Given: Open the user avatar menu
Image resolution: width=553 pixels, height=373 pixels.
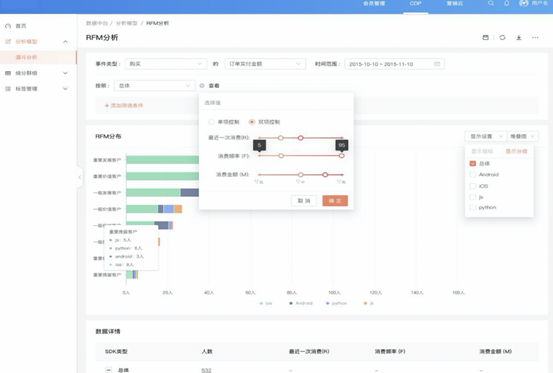Looking at the screenshot, I should coord(524,3).
